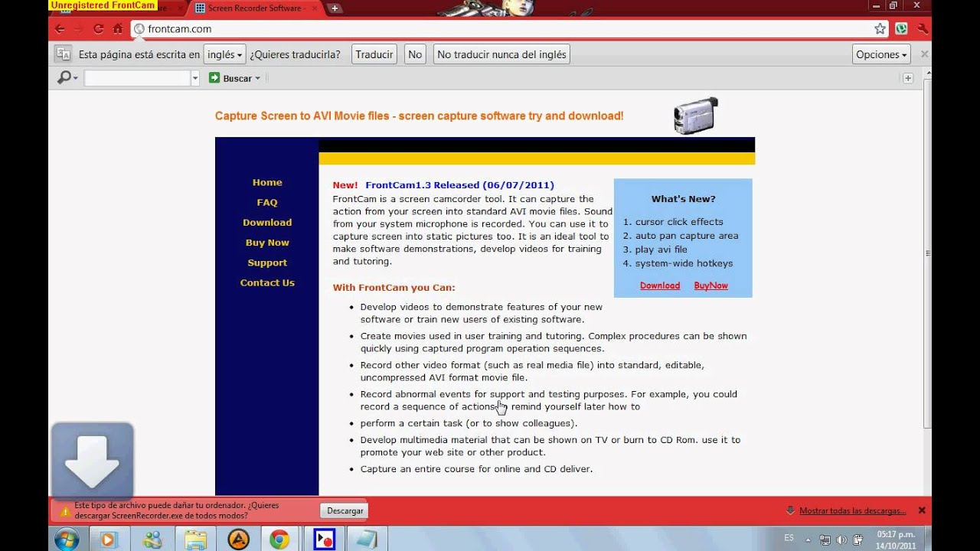
Task: Expand the magnifier search engine dropdown
Action: (x=75, y=78)
